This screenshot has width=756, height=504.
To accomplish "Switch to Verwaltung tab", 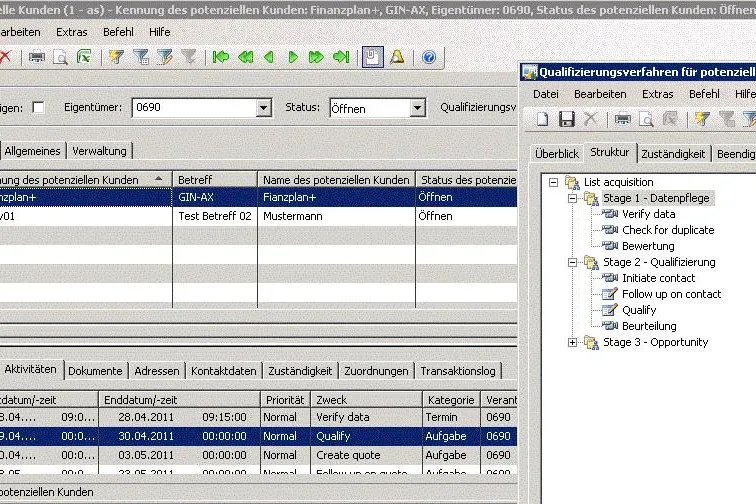I will click(99, 151).
